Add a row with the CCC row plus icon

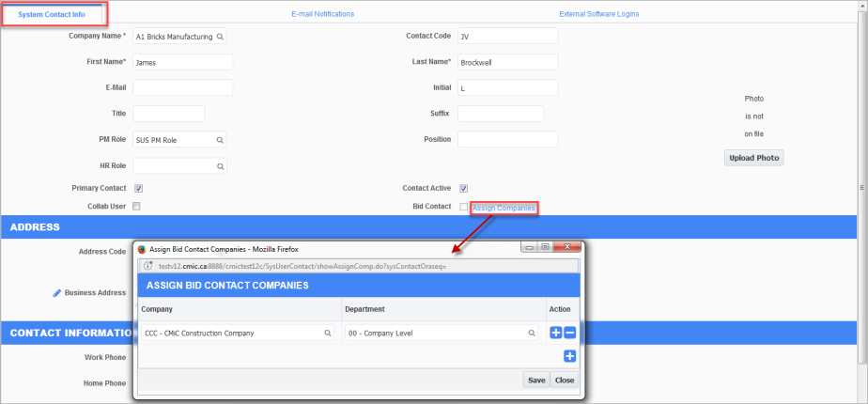(556, 333)
